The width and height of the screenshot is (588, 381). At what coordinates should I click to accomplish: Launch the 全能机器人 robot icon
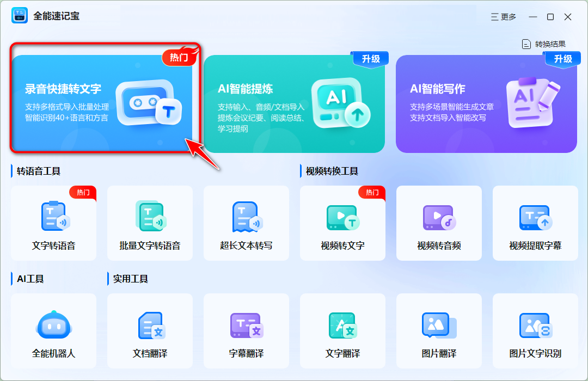(x=54, y=324)
